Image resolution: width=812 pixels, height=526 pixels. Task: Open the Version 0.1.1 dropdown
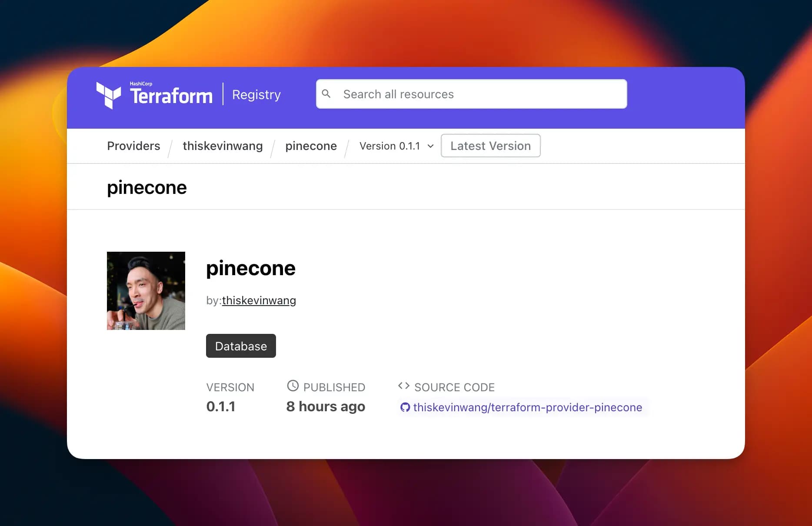click(390, 146)
